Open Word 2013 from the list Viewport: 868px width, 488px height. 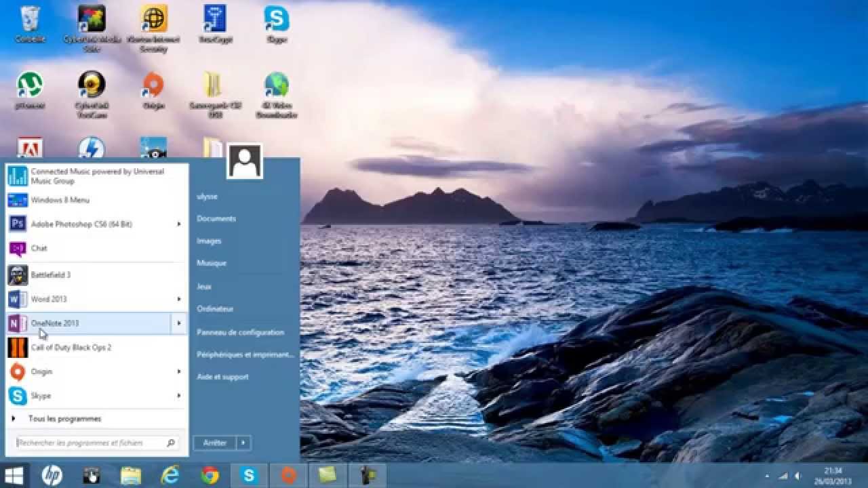(97, 299)
